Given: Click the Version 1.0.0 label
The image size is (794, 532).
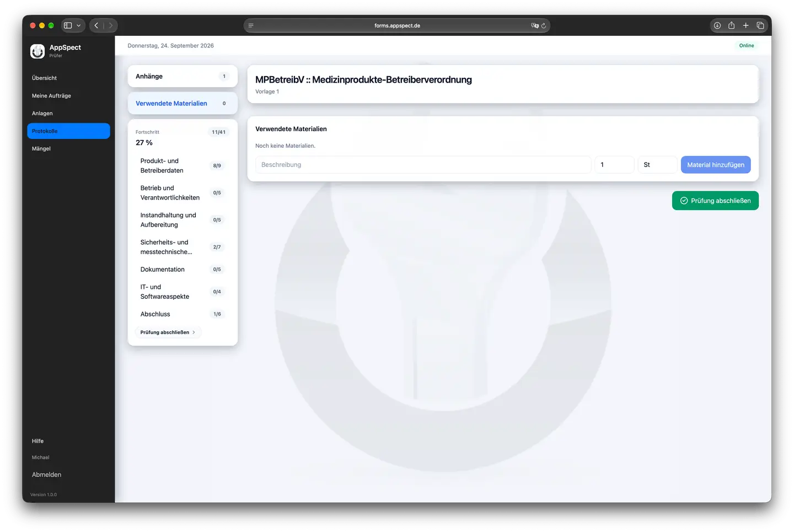Looking at the screenshot, I should click(x=44, y=495).
